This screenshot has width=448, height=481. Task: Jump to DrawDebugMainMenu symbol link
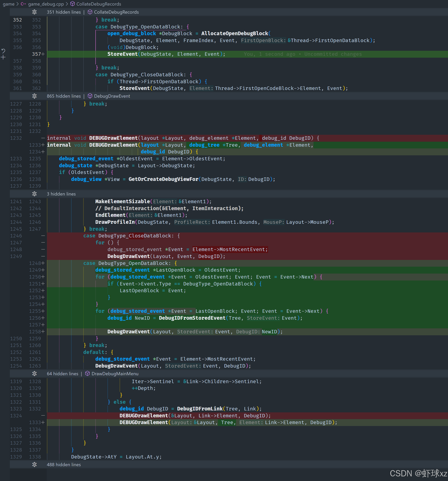click(x=115, y=374)
